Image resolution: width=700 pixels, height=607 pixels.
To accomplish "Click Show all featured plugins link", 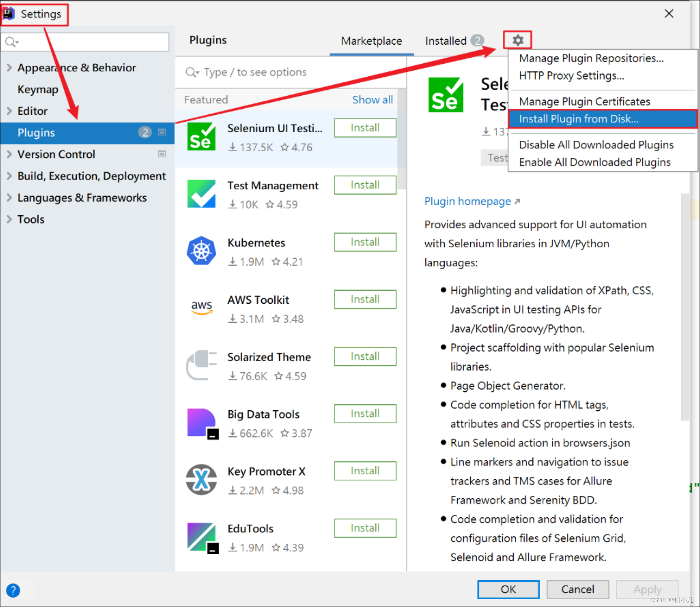I will [372, 100].
